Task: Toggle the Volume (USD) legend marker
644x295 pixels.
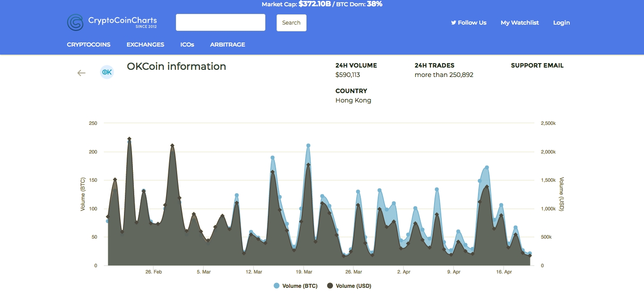Action: (x=330, y=286)
